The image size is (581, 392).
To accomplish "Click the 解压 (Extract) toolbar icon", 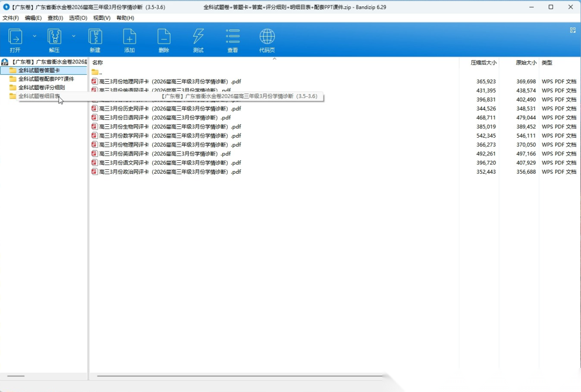I will click(x=54, y=37).
